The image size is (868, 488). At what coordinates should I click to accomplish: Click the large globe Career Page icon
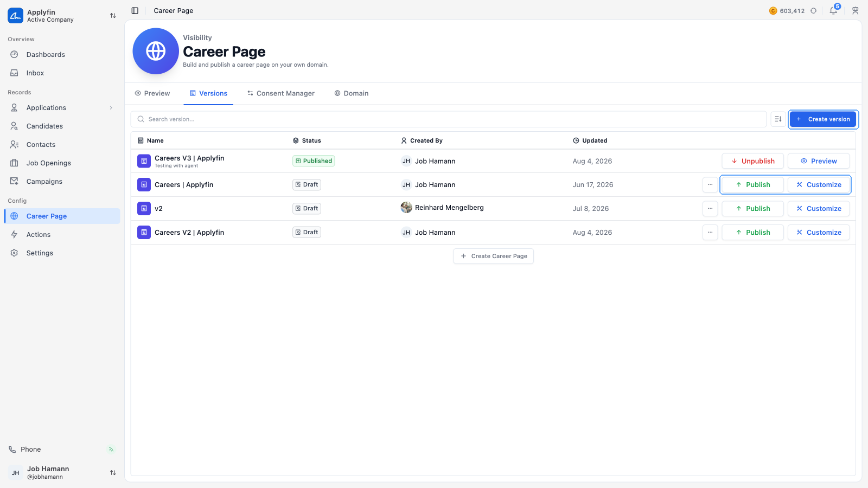click(156, 51)
